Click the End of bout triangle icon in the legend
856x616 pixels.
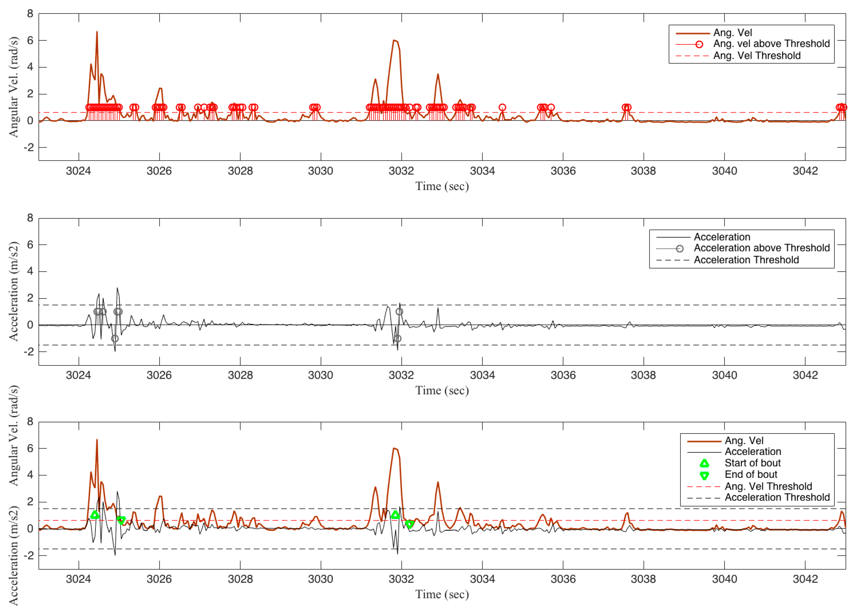click(704, 475)
